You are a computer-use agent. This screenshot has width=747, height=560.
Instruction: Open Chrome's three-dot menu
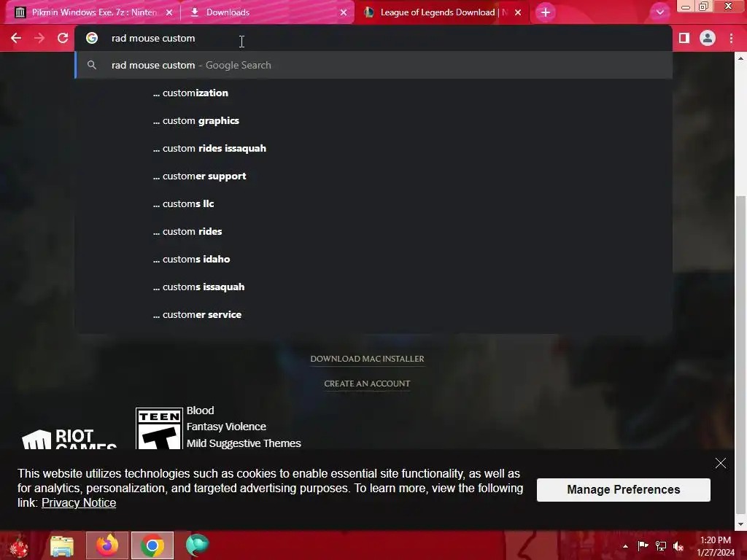[x=731, y=38]
